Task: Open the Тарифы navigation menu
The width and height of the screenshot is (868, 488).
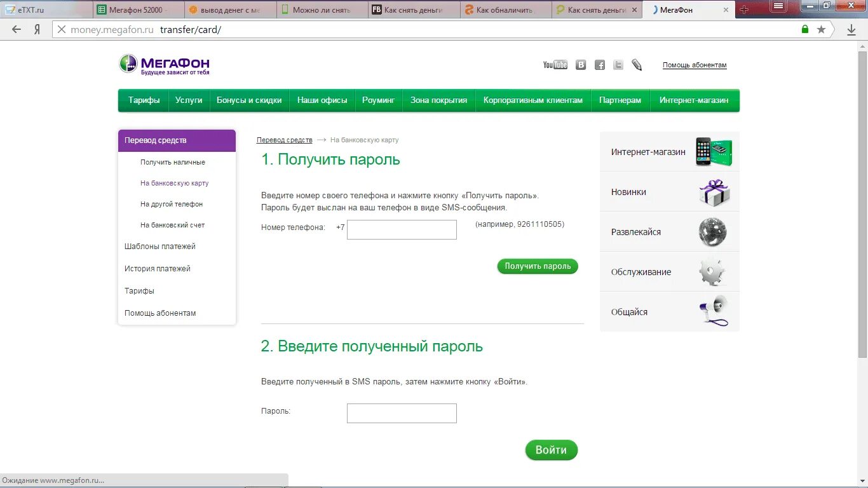Action: [x=144, y=100]
